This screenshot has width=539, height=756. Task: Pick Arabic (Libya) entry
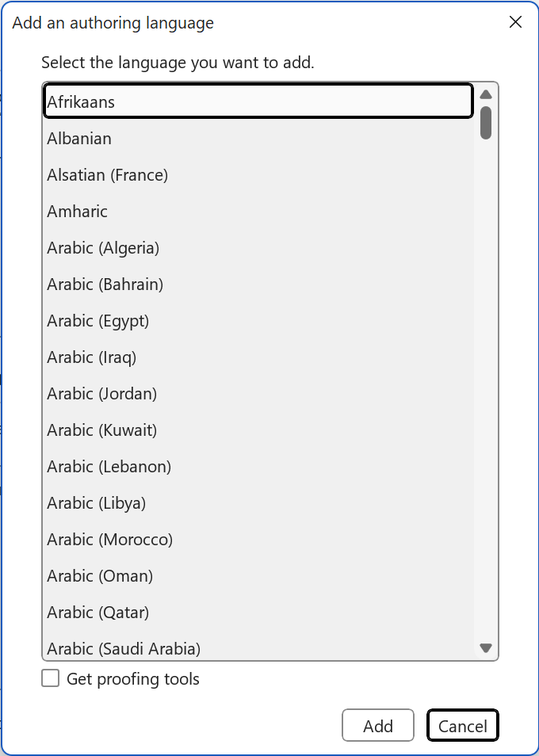click(258, 503)
